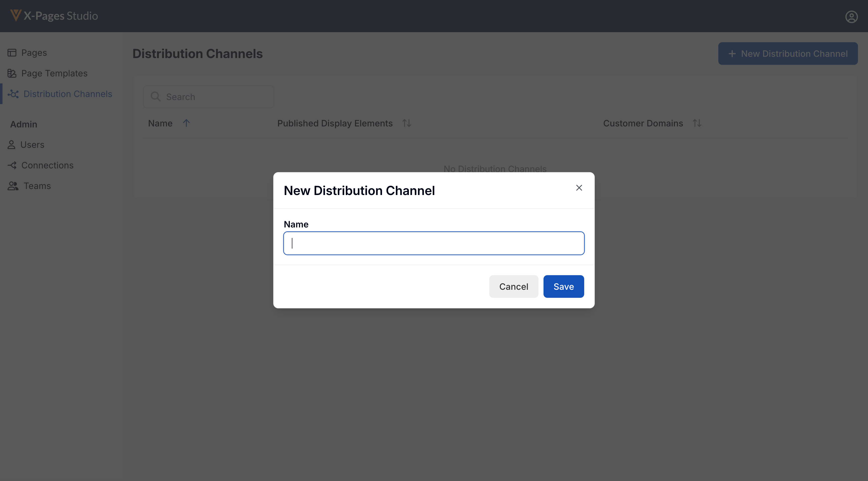Open Page Templates in sidebar

(x=54, y=73)
